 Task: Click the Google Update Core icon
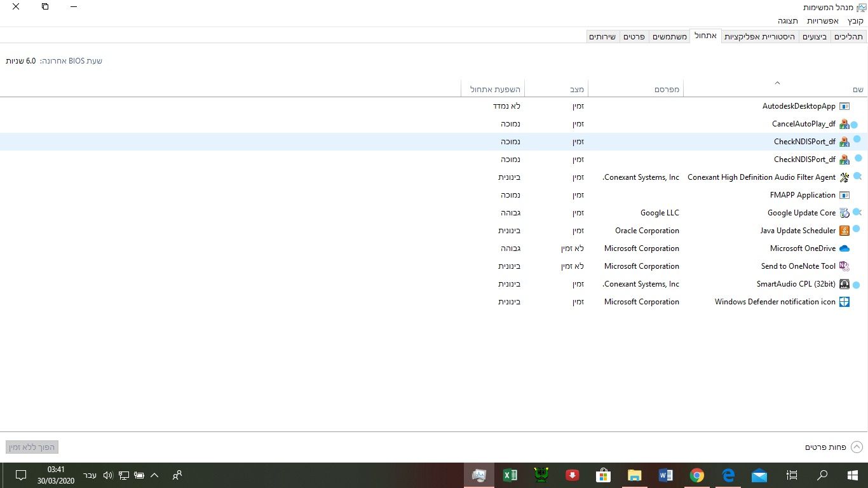[x=844, y=213]
